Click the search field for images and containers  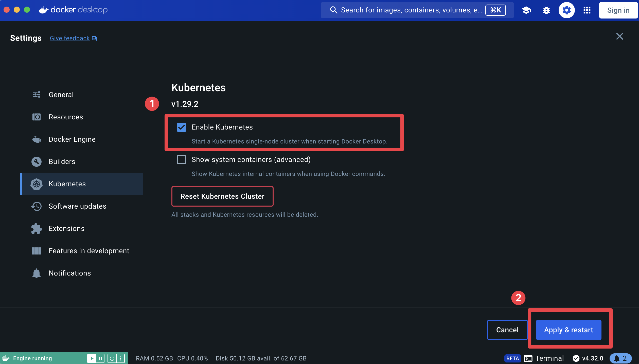coord(417,10)
